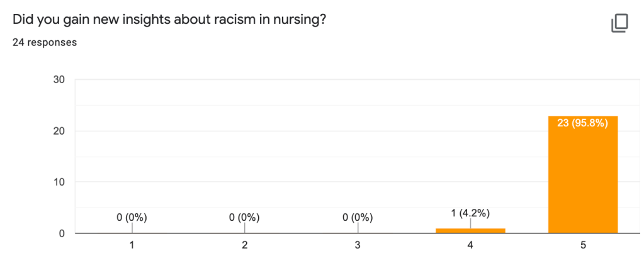Click x-axis label 2
This screenshot has height=268, width=644.
tap(244, 246)
